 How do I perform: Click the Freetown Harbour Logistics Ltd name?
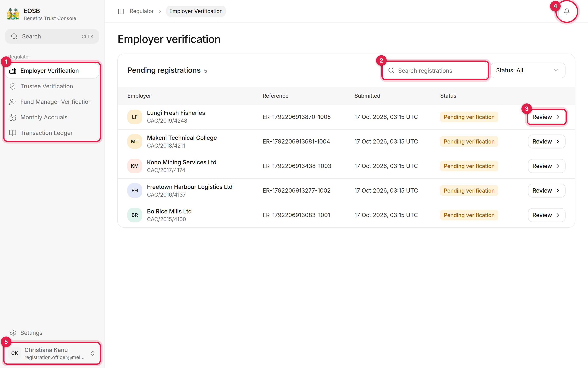189,187
